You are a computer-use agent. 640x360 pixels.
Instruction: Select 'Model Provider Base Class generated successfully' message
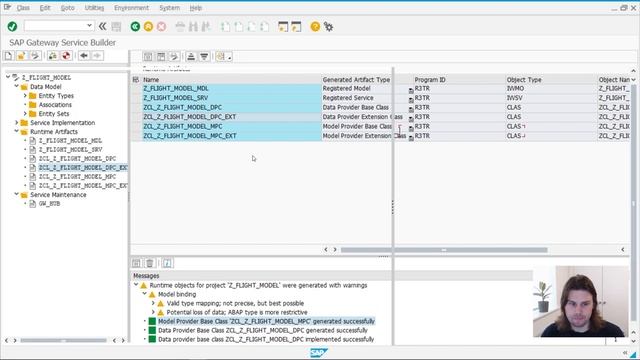[x=266, y=321]
